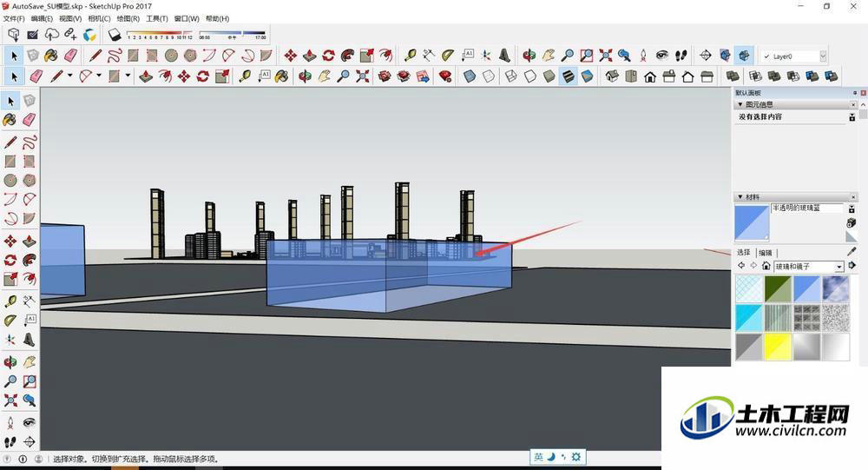Switch to the 选择 materials tab
This screenshot has height=470, width=868.
(744, 252)
